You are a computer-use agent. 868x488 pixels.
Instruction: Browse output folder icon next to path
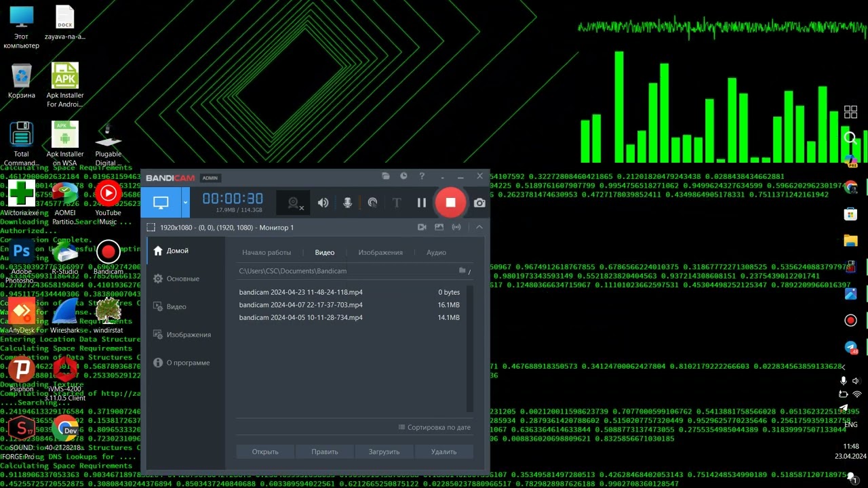click(x=464, y=271)
